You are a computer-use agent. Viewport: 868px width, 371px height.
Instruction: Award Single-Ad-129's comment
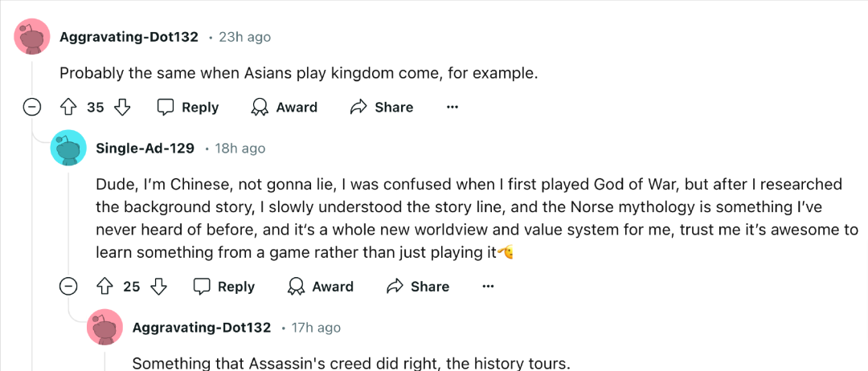tap(321, 287)
